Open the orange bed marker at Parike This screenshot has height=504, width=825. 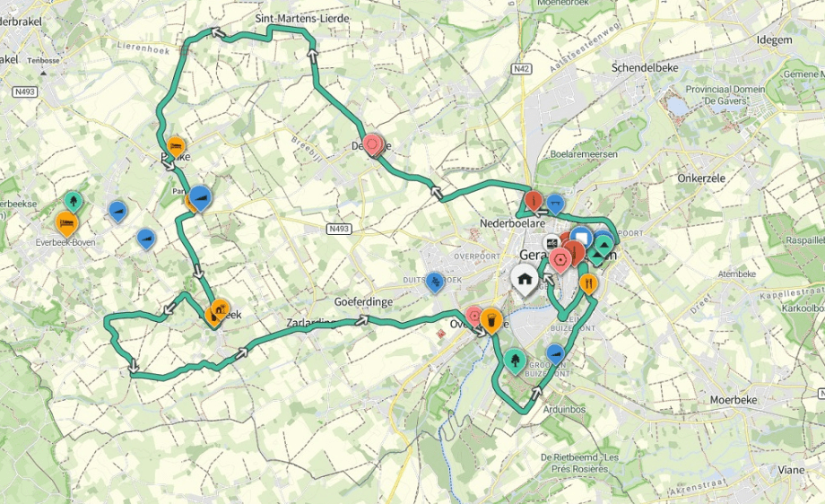[177, 145]
